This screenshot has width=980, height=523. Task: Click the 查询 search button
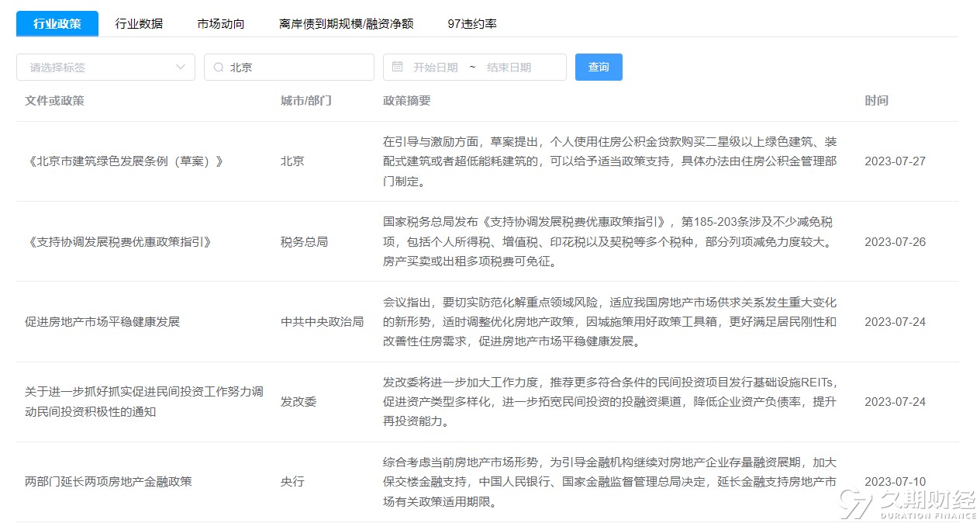click(x=599, y=67)
